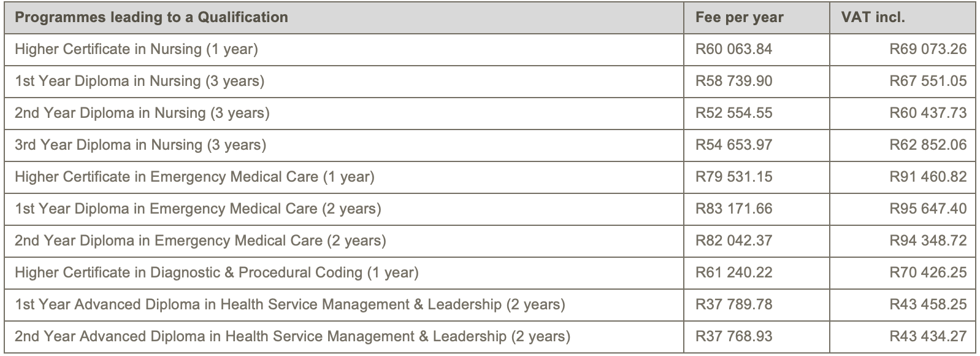980x356 pixels.
Task: Select 2nd Year Diploma in Nursing text
Action: click(x=142, y=113)
